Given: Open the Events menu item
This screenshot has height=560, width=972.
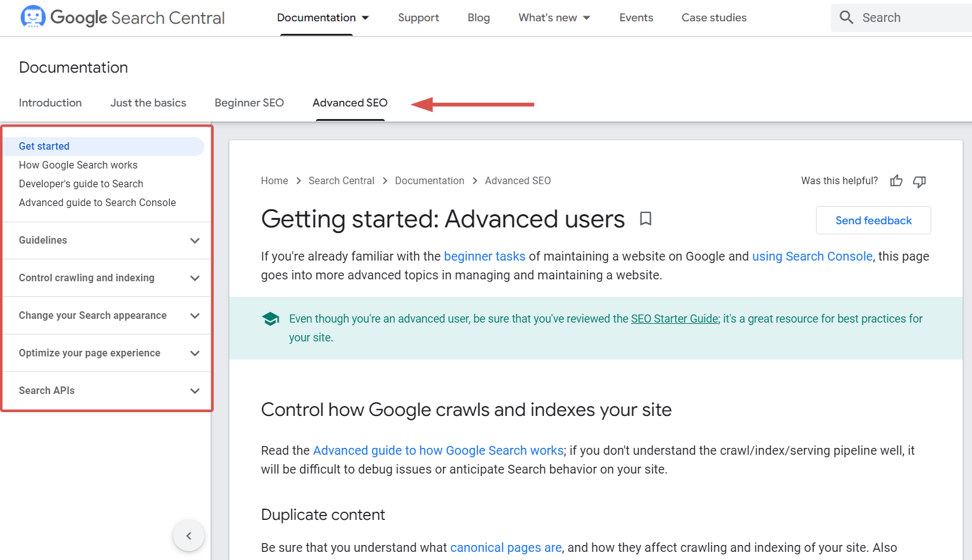Looking at the screenshot, I should [x=636, y=18].
